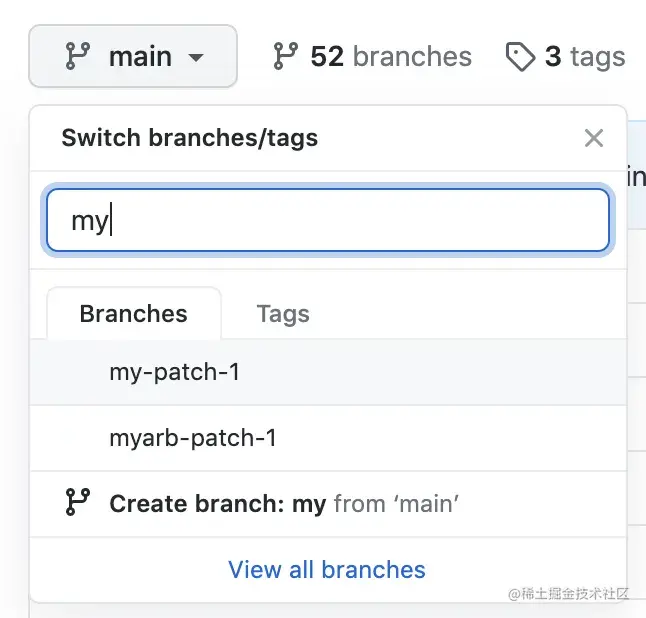Click the branch icon beside Create branch
Viewport: 646px width, 618px height.
click(x=77, y=503)
